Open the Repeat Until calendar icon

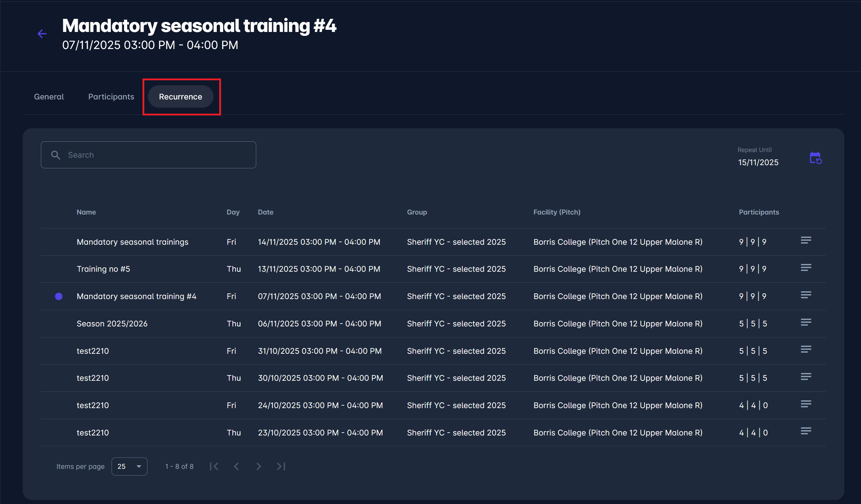tap(816, 158)
